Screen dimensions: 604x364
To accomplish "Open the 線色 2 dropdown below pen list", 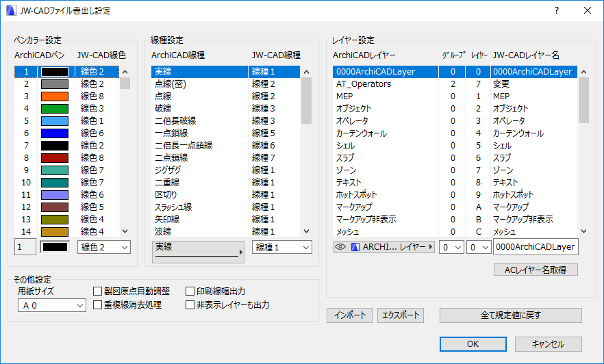I will 104,247.
